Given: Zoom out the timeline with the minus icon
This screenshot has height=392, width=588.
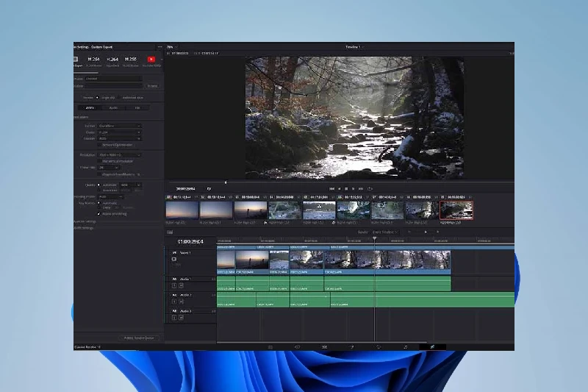Looking at the screenshot, I should click(409, 232).
